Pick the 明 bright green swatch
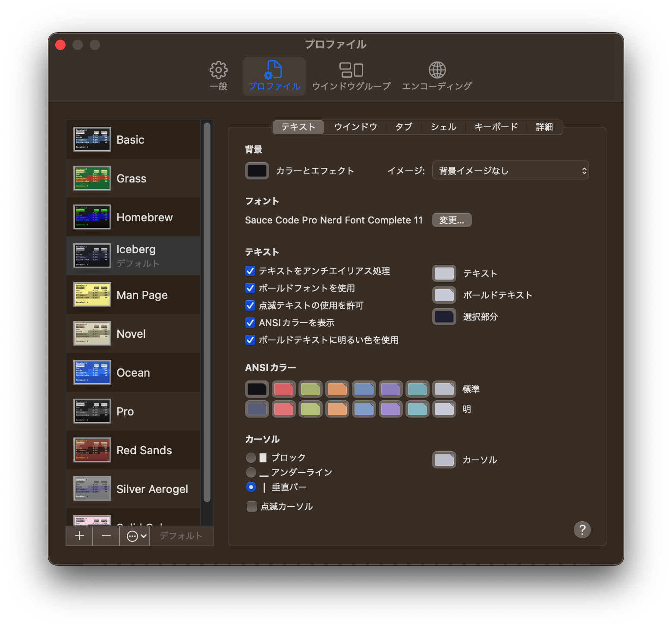 pos(311,409)
